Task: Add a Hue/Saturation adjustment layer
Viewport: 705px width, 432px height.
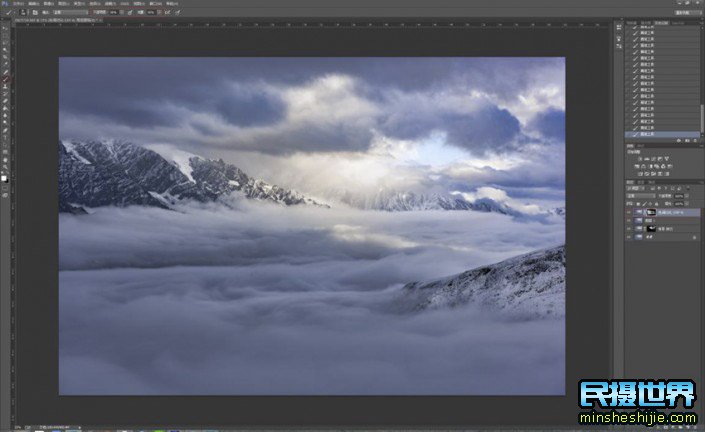Action: coord(637,166)
